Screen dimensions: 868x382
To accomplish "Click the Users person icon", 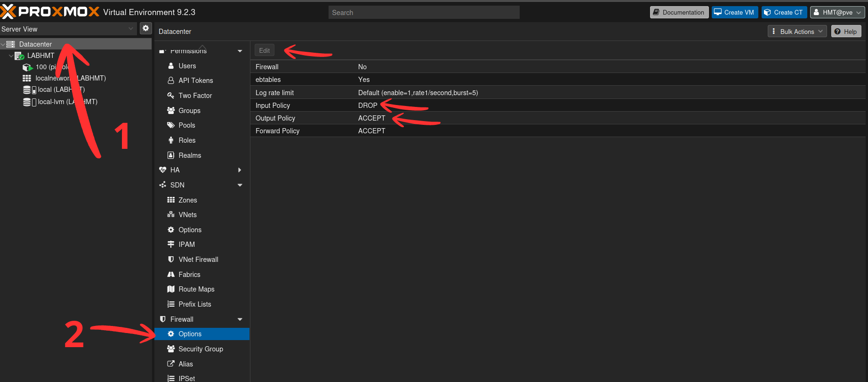I will click(171, 66).
